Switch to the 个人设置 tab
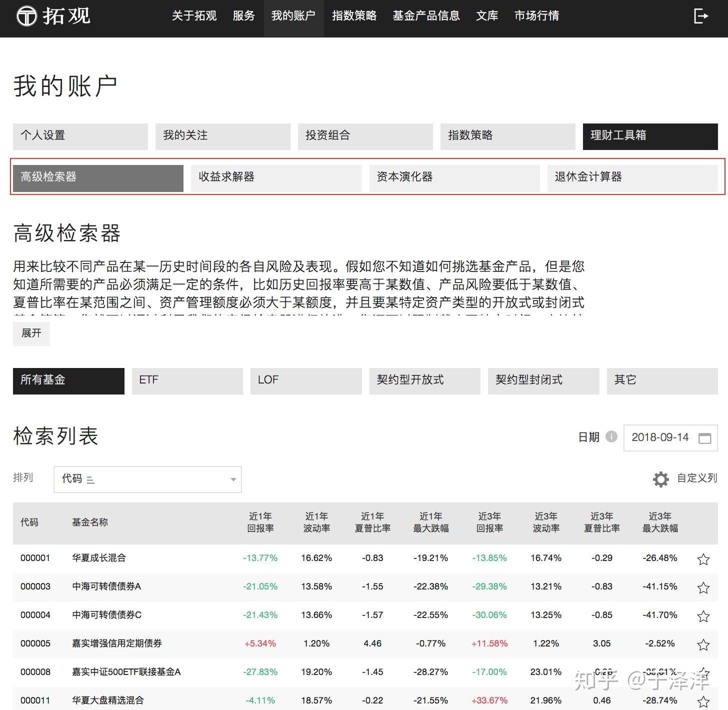The image size is (728, 710). [x=80, y=136]
